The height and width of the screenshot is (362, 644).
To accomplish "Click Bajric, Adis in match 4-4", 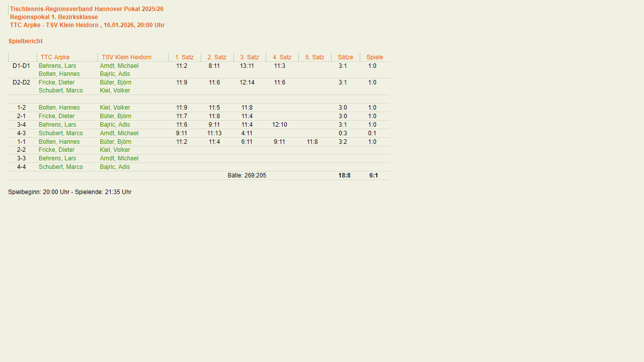I will [115, 167].
